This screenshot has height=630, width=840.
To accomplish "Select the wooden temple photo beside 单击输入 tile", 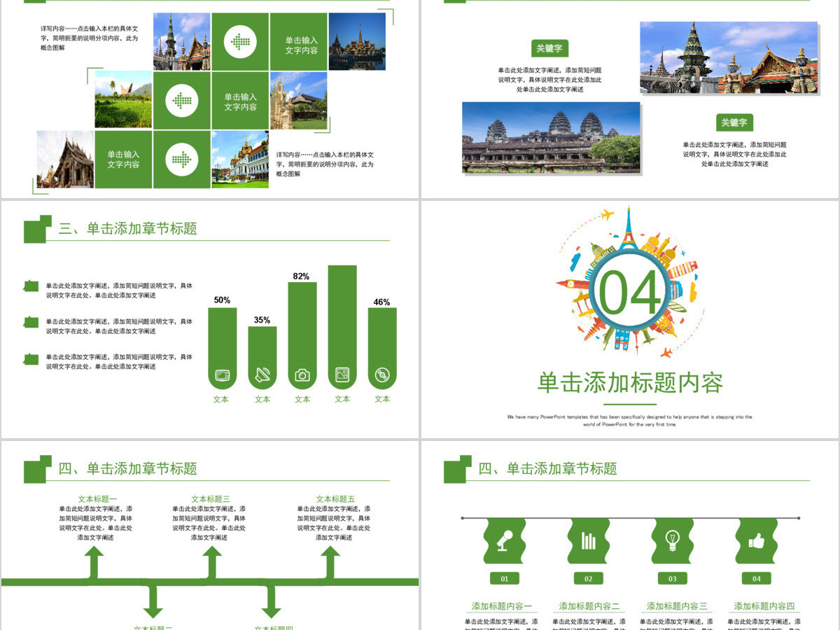I will 65,159.
